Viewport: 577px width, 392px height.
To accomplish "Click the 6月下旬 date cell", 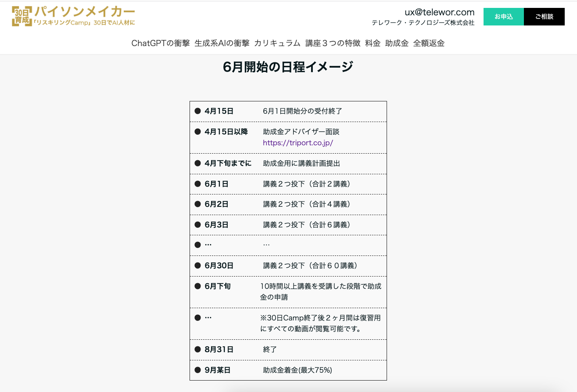I will [218, 286].
